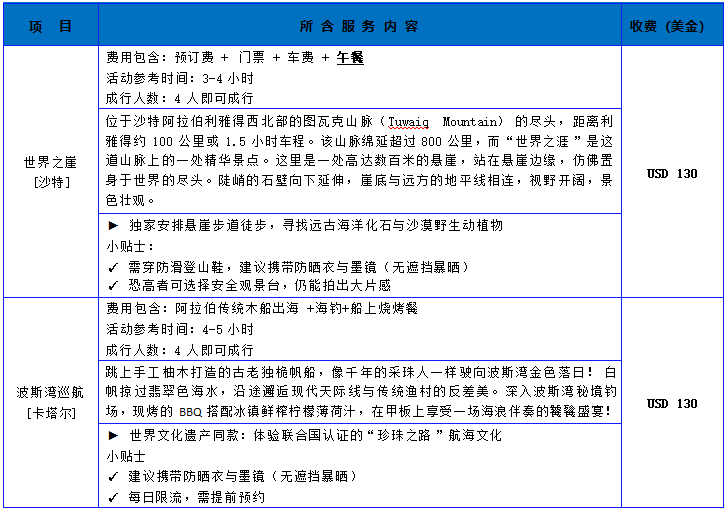
Task: Click the USD 130 price for 世界之崖
Action: (672, 174)
